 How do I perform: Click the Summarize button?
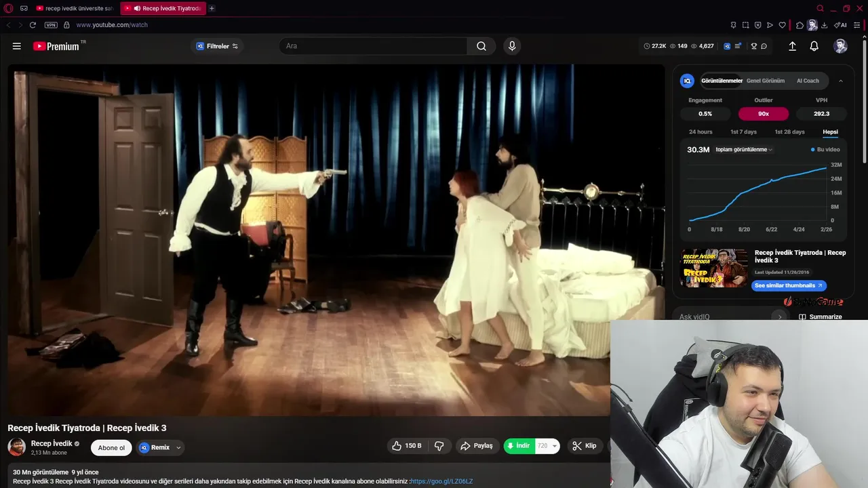(821, 317)
